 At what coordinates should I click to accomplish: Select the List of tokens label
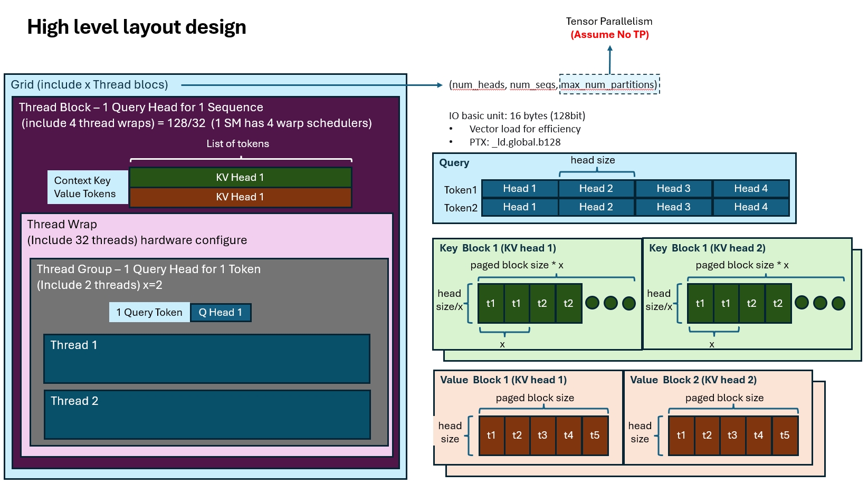point(237,144)
